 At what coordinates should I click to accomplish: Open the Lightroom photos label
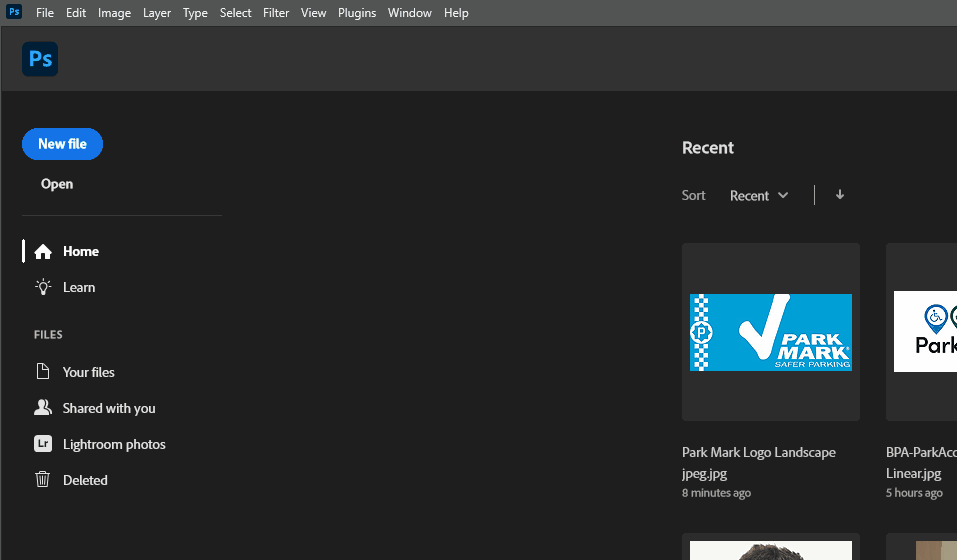[114, 444]
